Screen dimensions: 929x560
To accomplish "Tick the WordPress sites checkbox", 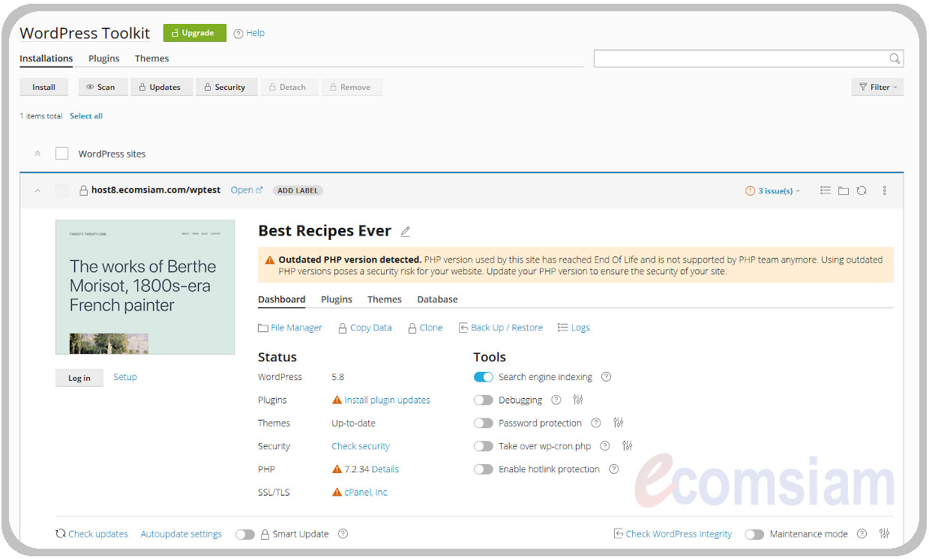I will point(62,154).
